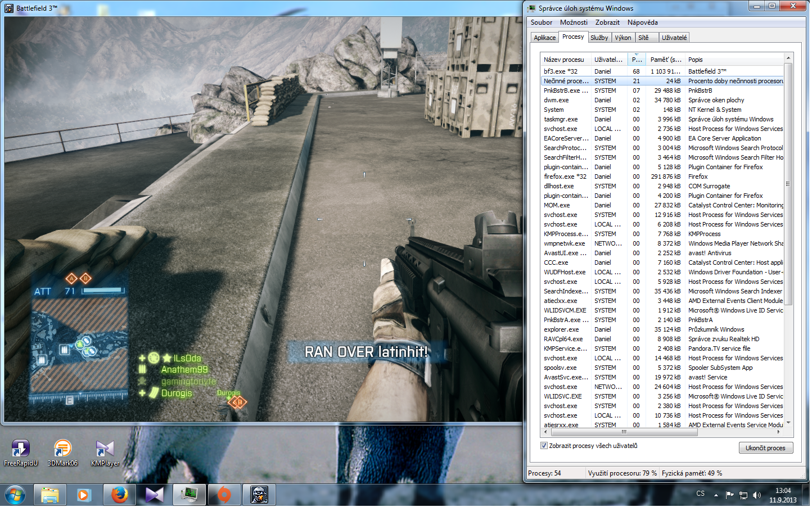Select the explorer.exe process row
Viewport: 812px width, 507px height.
pyautogui.click(x=662, y=329)
